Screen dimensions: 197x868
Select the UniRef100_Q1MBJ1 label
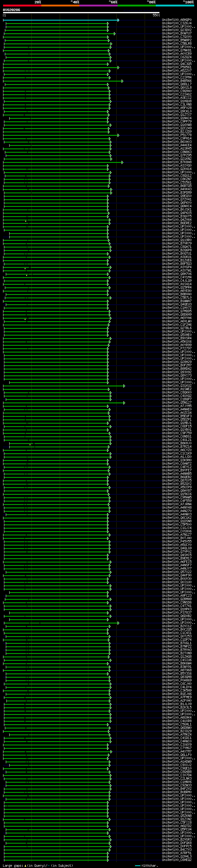[x=177, y=423]
